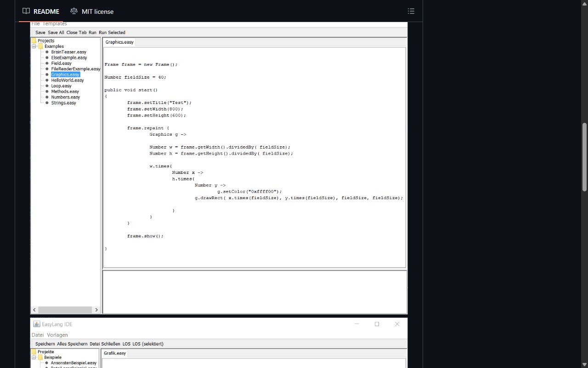Open the Datei menu in German IDE
The width and height of the screenshot is (588, 368).
[38, 335]
